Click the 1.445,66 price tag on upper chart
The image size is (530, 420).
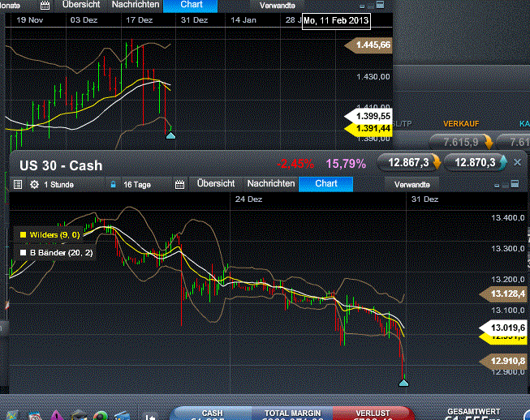pos(368,45)
